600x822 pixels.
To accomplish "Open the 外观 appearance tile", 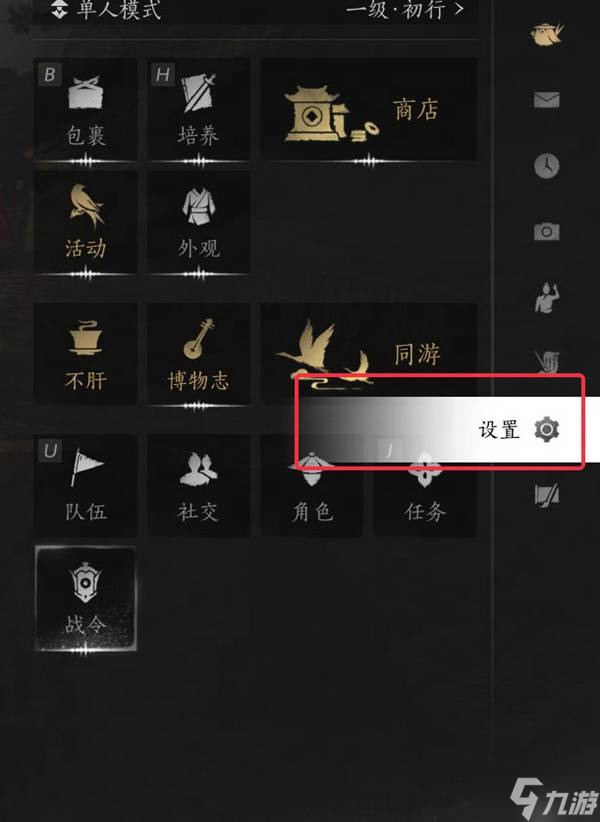I will [199, 222].
